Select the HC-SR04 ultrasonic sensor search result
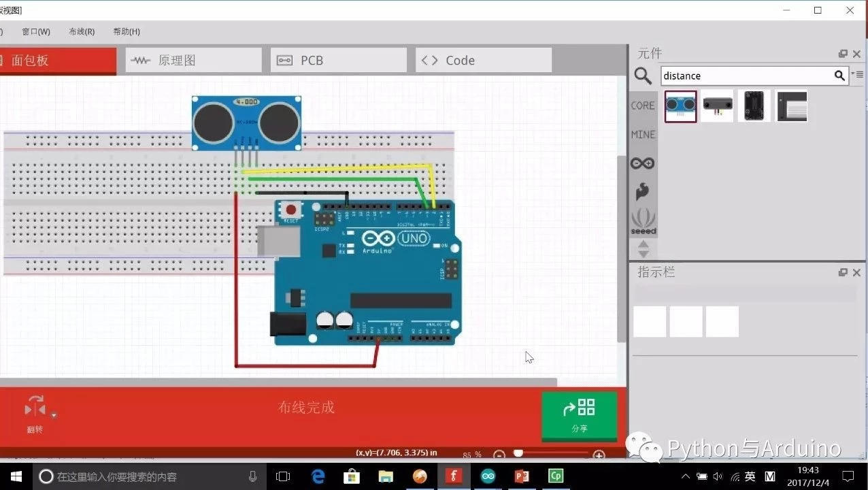 click(681, 106)
